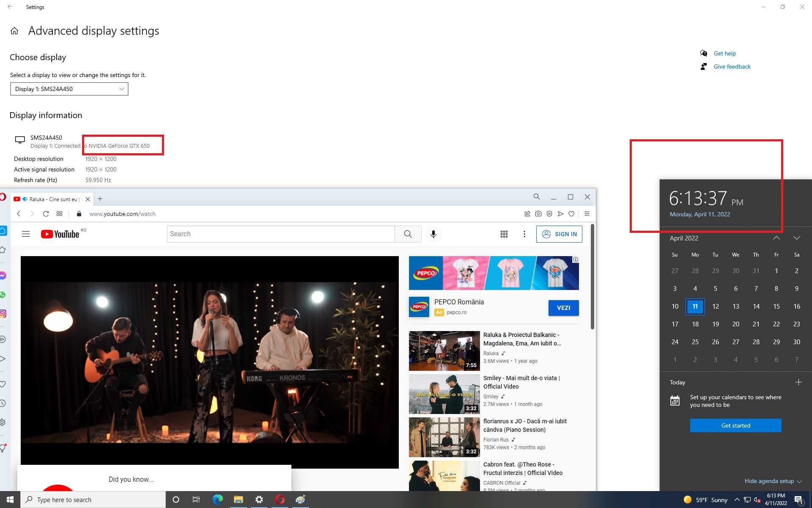Click the Opera tab search magnifier icon

pyautogui.click(x=536, y=196)
